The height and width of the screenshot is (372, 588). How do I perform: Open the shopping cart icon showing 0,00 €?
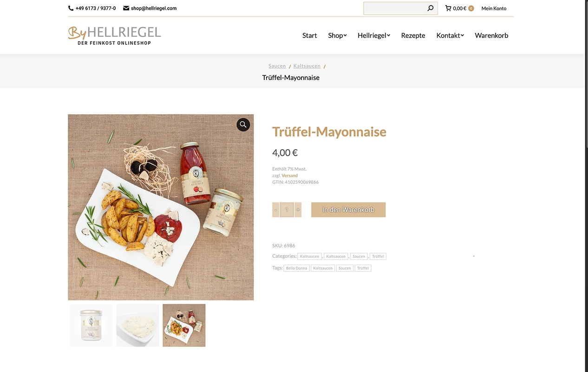[448, 8]
